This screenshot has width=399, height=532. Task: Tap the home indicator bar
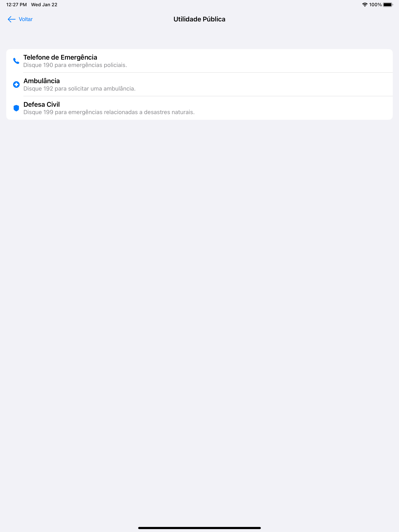point(199,528)
